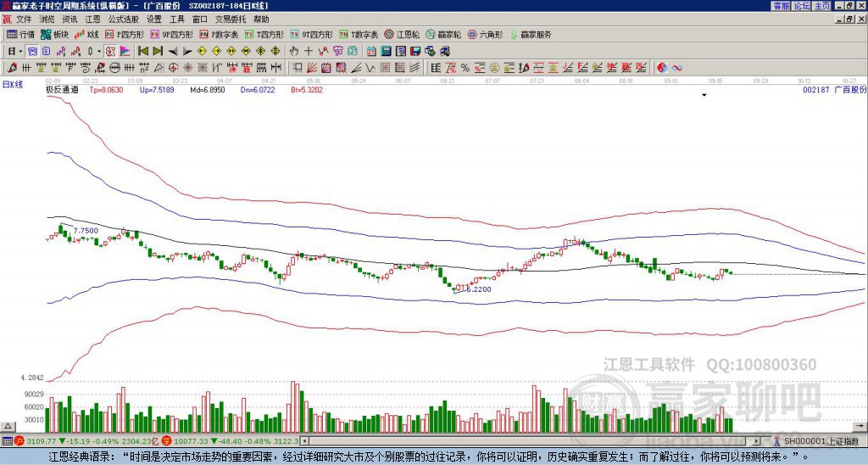Open the 主页 homepage link
868x465 pixels.
click(821, 6)
